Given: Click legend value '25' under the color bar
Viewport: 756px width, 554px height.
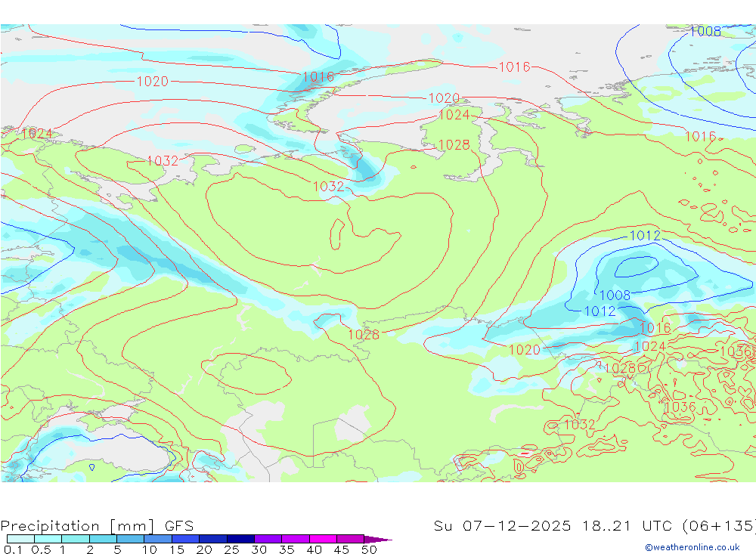Looking at the screenshot, I should tap(231, 549).
